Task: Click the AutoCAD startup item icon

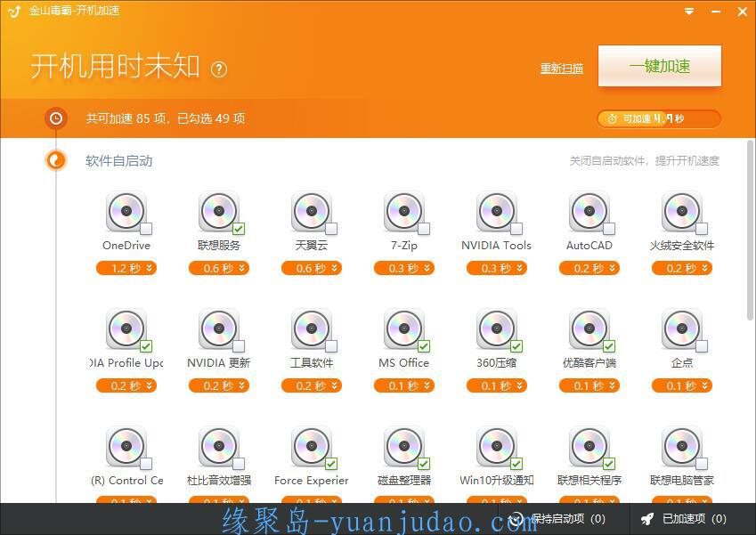Action: point(589,211)
